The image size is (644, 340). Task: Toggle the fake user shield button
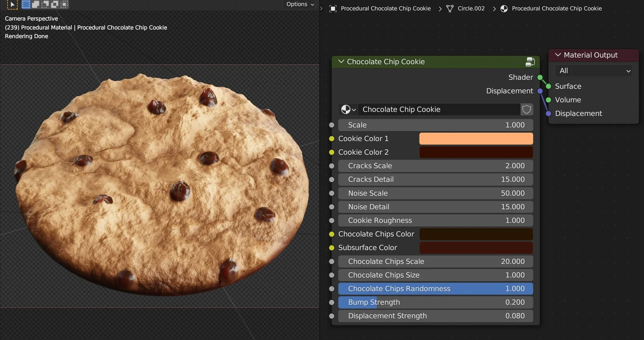526,109
